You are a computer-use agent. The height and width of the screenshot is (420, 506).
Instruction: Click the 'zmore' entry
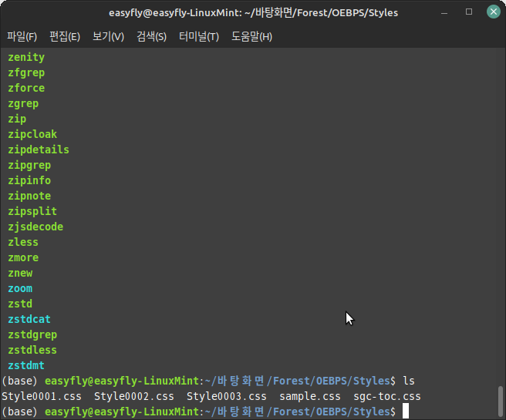[23, 258]
